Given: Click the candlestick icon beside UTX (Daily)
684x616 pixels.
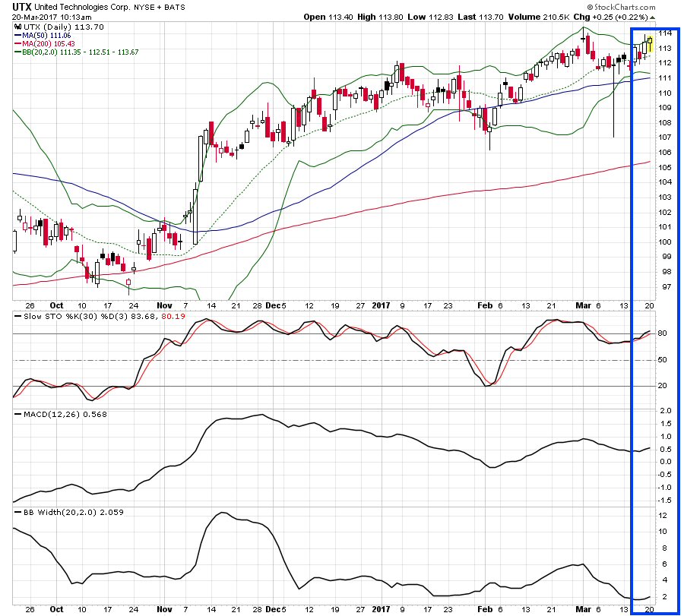Looking at the screenshot, I should tap(18, 27).
